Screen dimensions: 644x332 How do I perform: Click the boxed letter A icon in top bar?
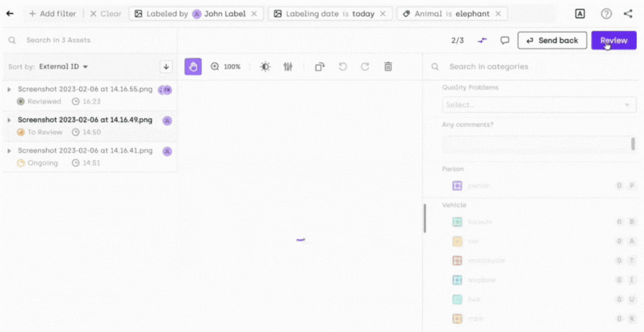(580, 13)
